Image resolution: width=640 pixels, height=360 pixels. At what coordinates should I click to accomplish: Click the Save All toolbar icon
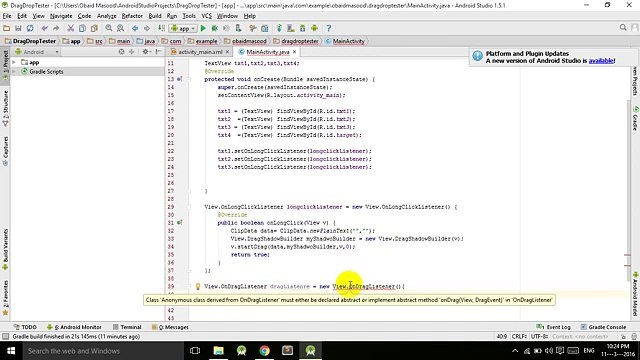click(18, 28)
